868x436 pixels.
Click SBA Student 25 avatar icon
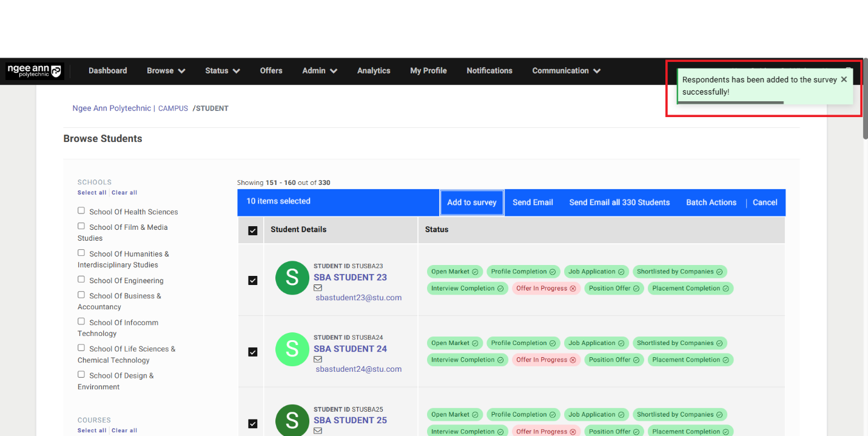pos(292,420)
